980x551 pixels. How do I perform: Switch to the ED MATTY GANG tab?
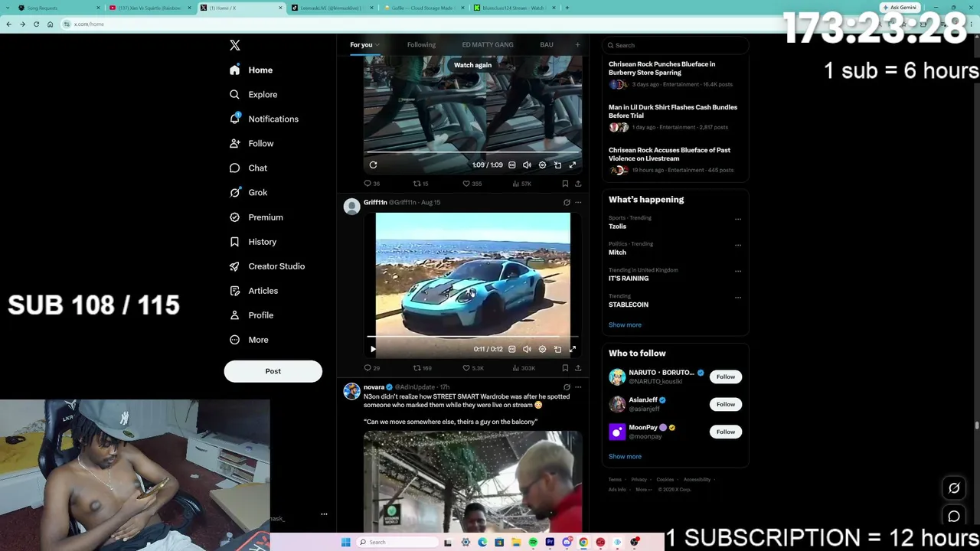(x=488, y=44)
